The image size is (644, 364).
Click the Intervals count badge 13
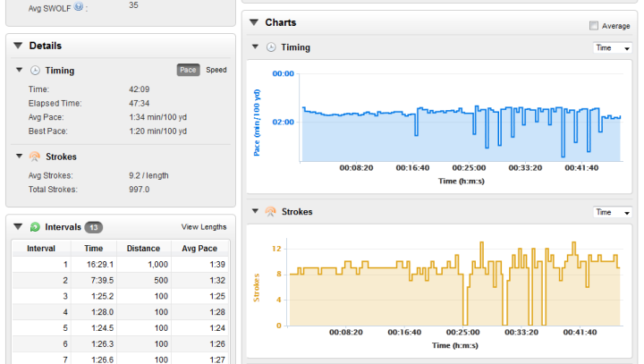[x=94, y=227]
